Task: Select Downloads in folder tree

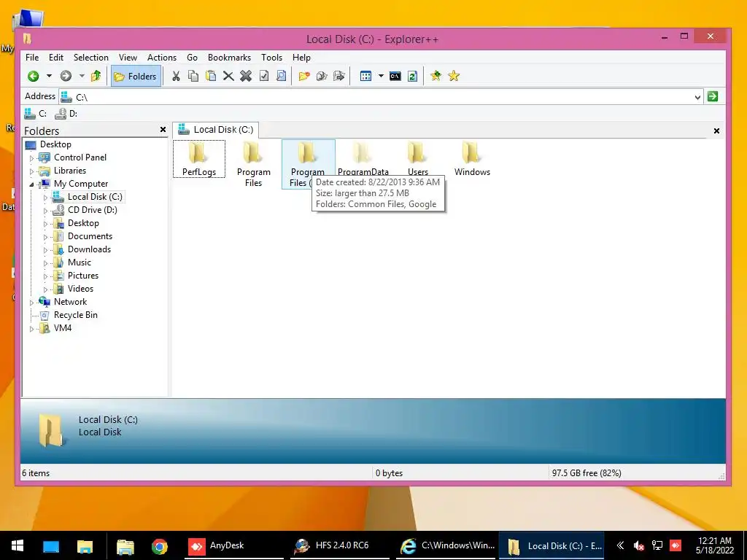Action: coord(89,249)
